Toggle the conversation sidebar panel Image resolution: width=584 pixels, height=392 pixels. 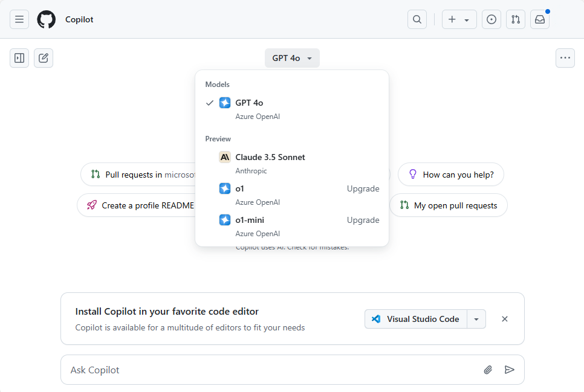tap(19, 57)
